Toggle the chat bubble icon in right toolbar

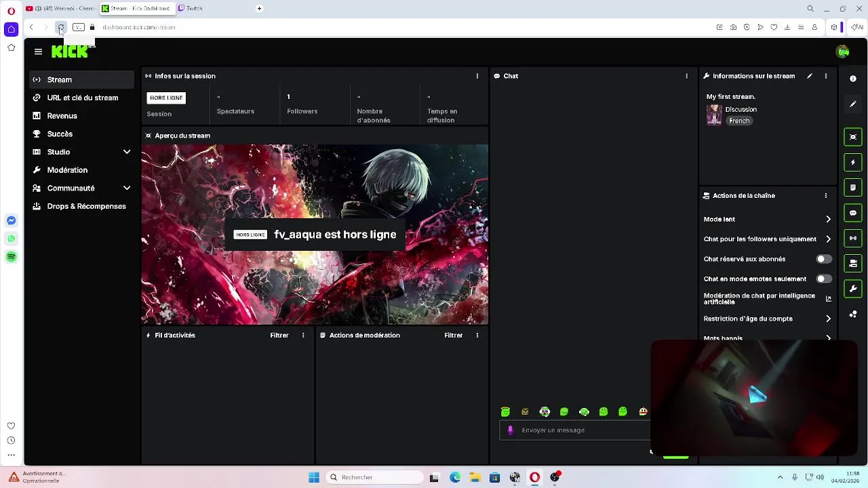coord(853,213)
